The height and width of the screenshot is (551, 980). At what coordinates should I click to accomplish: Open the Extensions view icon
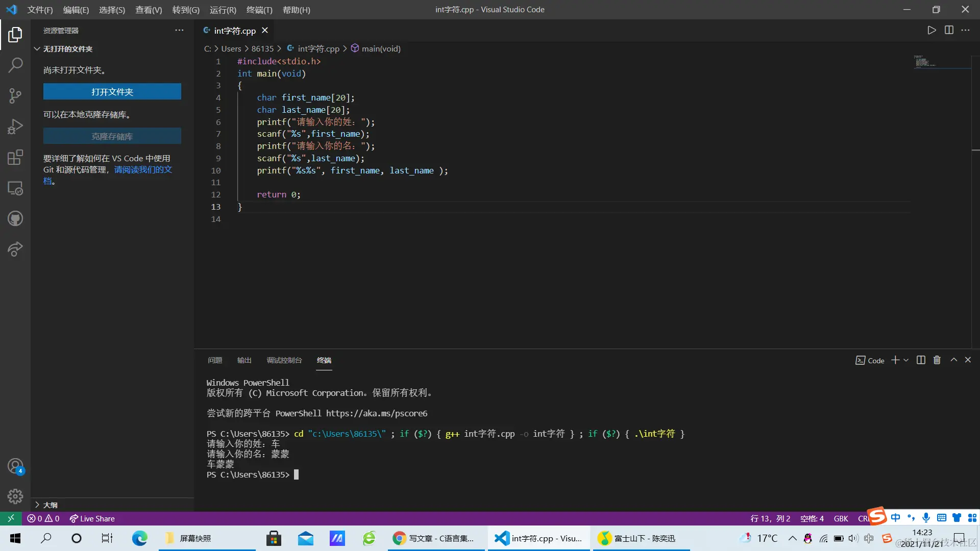pyautogui.click(x=15, y=157)
